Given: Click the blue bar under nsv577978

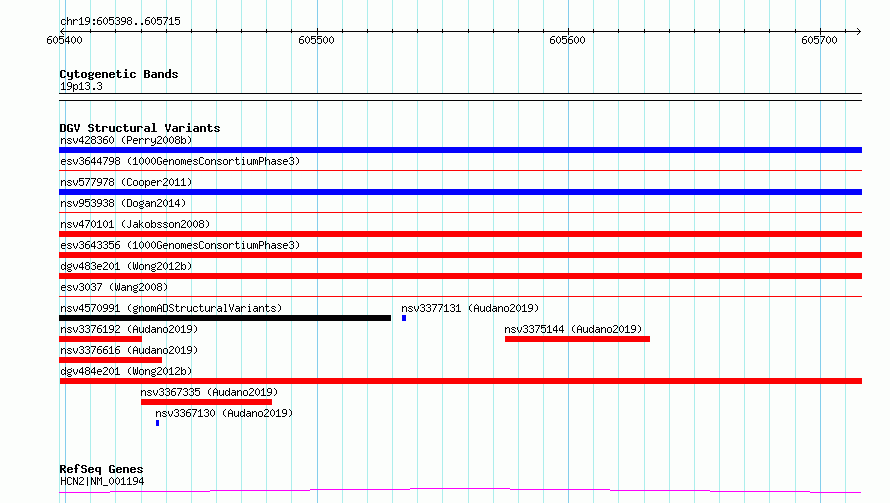Looking at the screenshot, I should click(x=460, y=192).
